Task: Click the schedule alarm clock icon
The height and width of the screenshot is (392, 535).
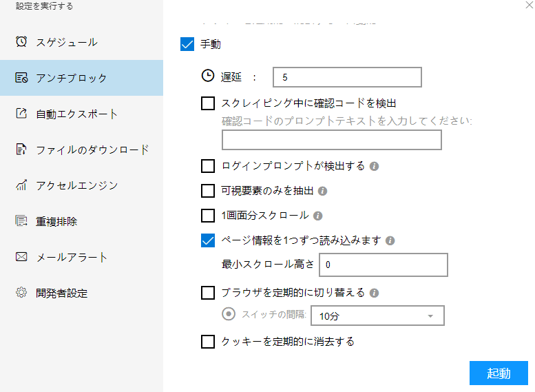Action: pyautogui.click(x=21, y=42)
